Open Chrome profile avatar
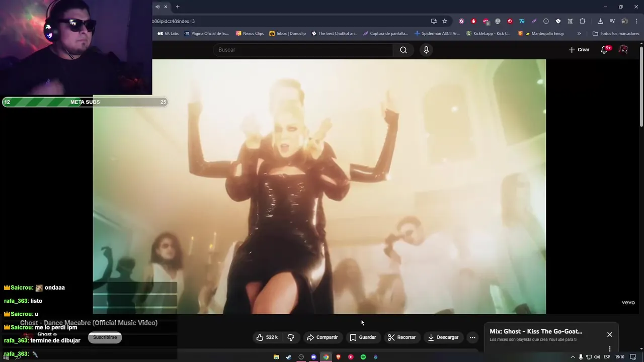 click(624, 21)
